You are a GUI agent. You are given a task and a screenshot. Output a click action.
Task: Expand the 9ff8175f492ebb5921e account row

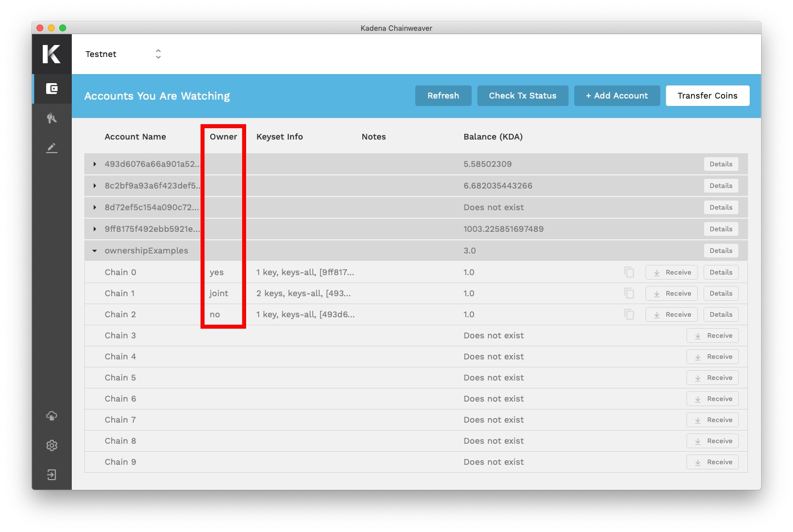[x=95, y=229]
